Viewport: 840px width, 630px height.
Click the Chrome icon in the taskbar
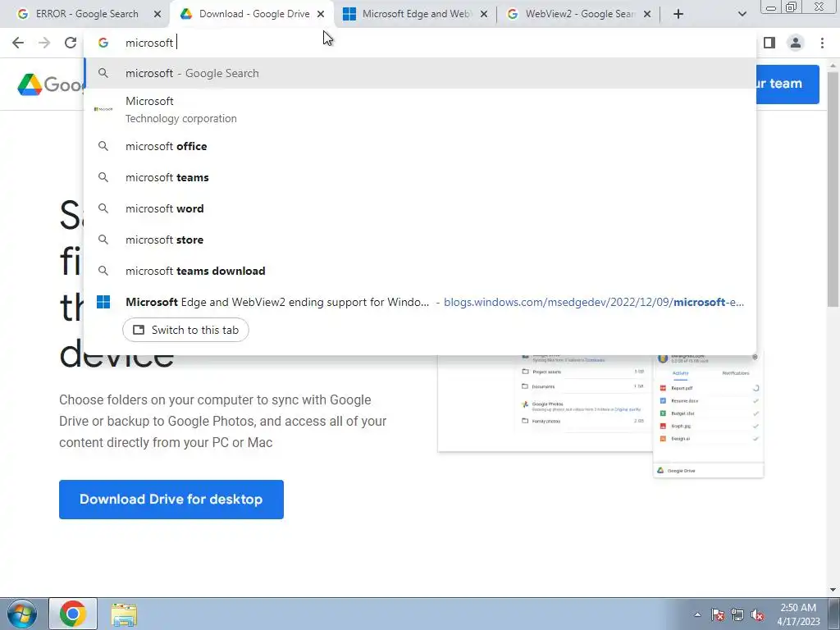pos(73,614)
